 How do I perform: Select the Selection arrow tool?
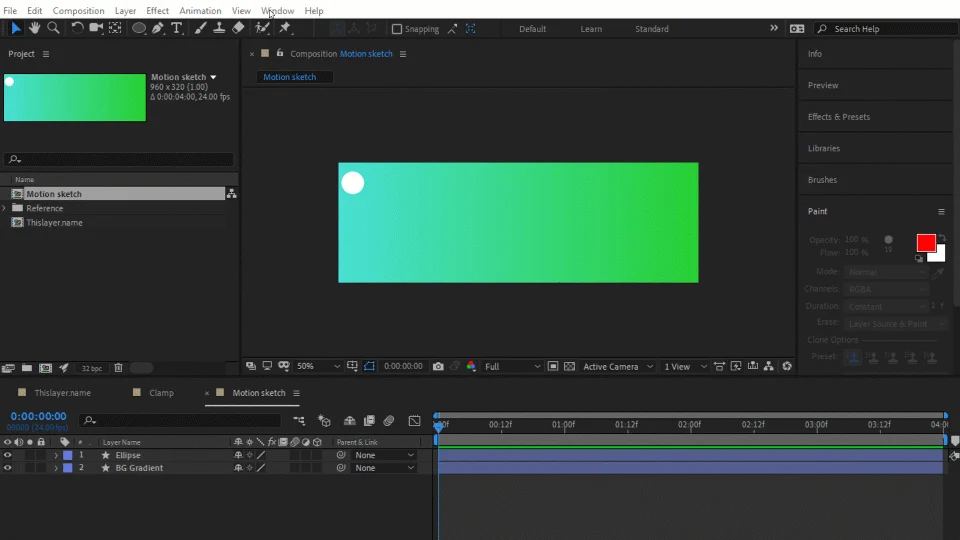(16, 28)
